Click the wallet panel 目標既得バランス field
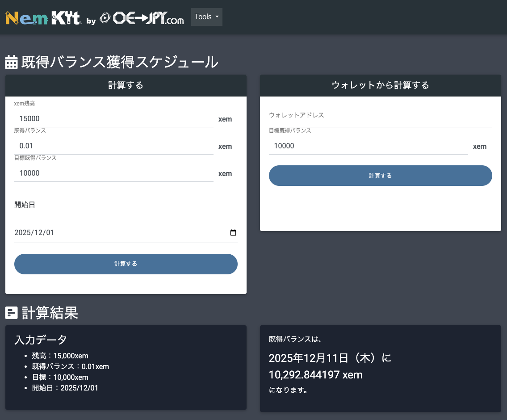Screen dimensions: 507x420 click(x=368, y=146)
